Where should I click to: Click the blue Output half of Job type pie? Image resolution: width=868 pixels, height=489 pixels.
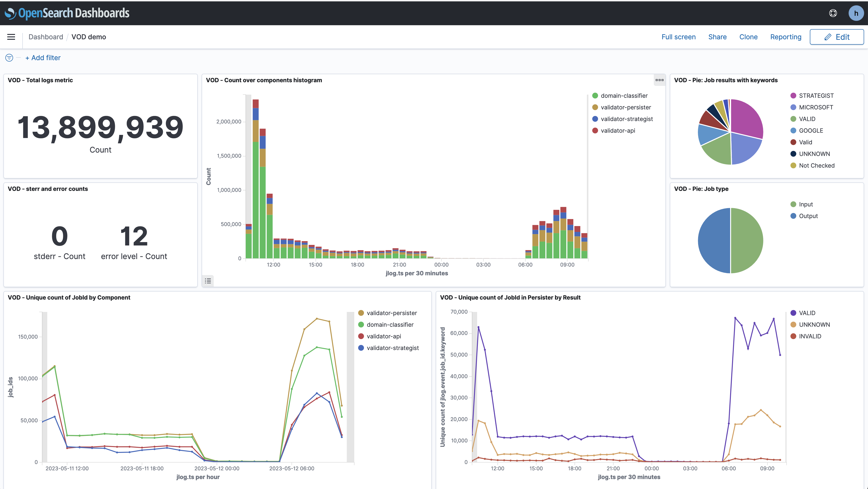[714, 240]
